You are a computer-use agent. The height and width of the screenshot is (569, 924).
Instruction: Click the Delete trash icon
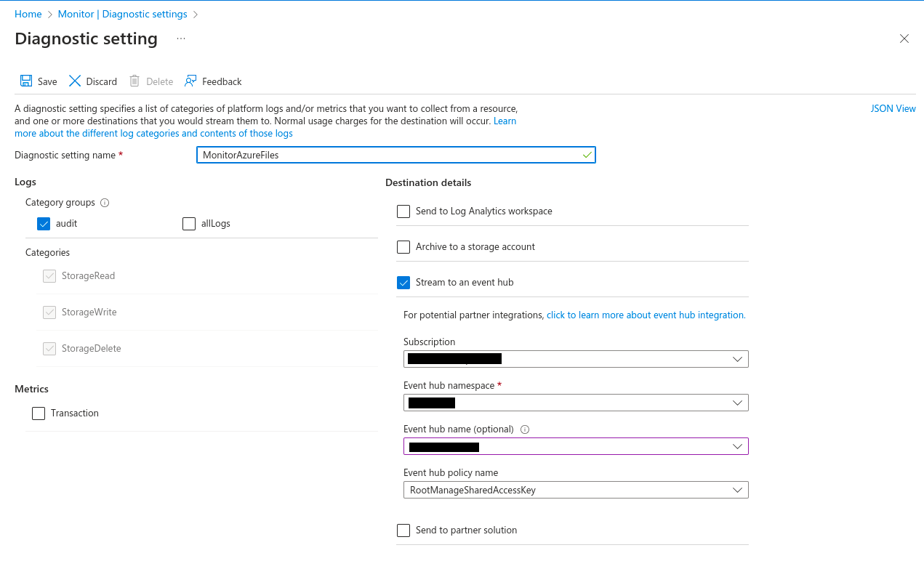[x=134, y=81]
